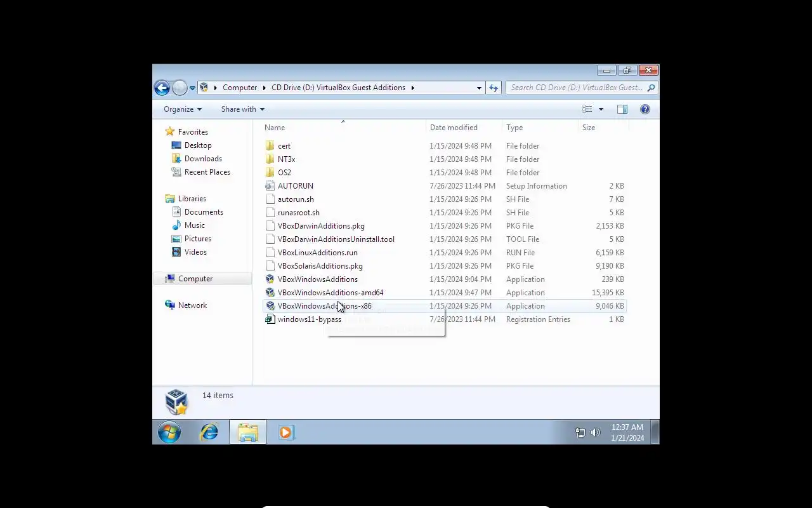Open the Organize menu
Viewport: 812px width, 508px height.
[x=183, y=109]
